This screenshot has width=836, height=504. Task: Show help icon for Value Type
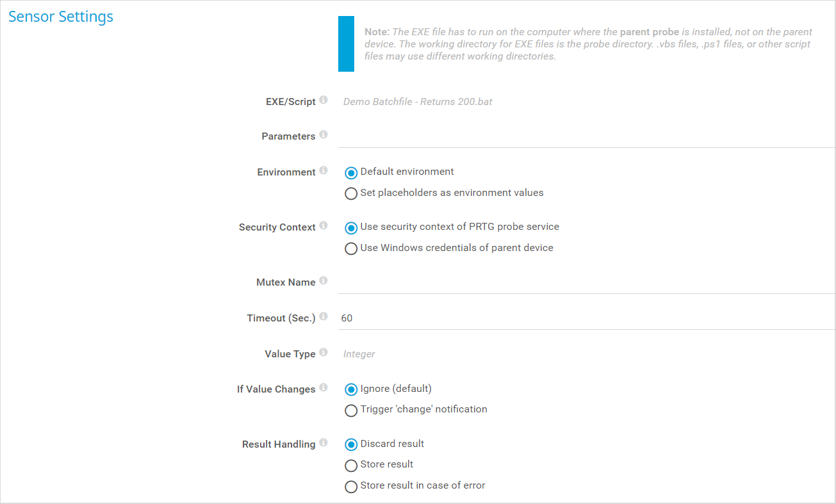[324, 353]
